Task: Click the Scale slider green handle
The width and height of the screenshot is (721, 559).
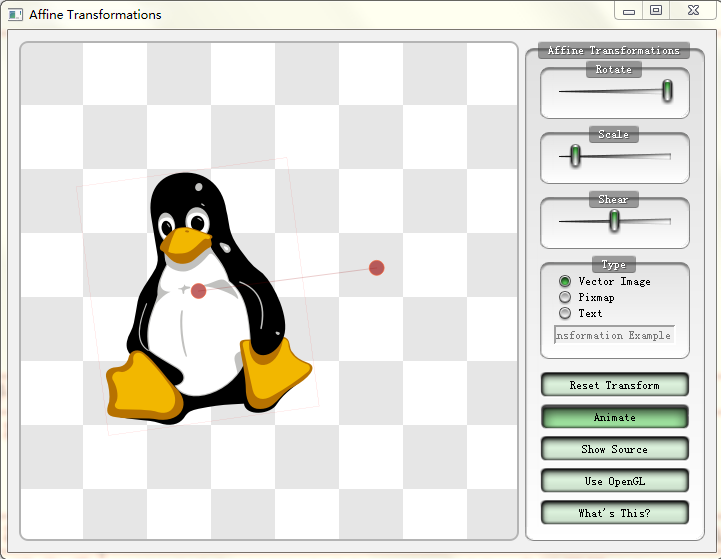Action: click(x=575, y=155)
